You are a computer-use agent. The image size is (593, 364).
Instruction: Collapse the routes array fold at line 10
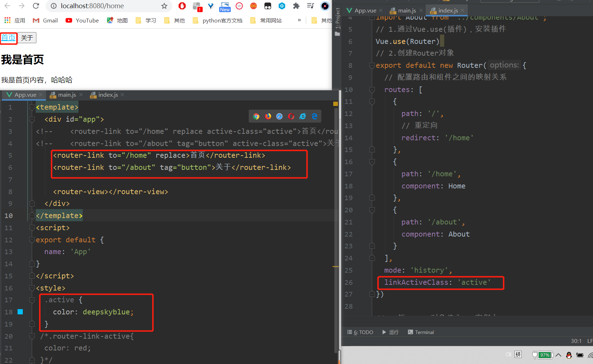[372, 90]
